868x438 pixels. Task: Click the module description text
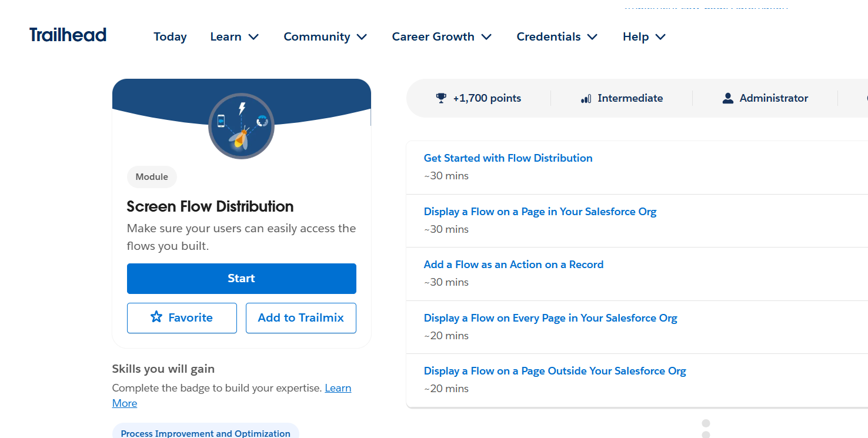pos(241,237)
